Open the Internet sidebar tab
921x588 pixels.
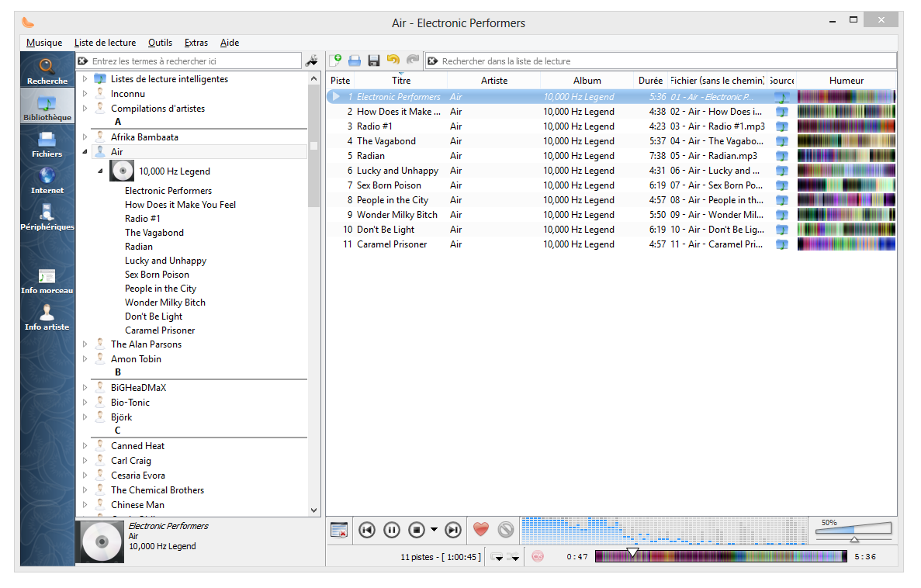coord(47,179)
